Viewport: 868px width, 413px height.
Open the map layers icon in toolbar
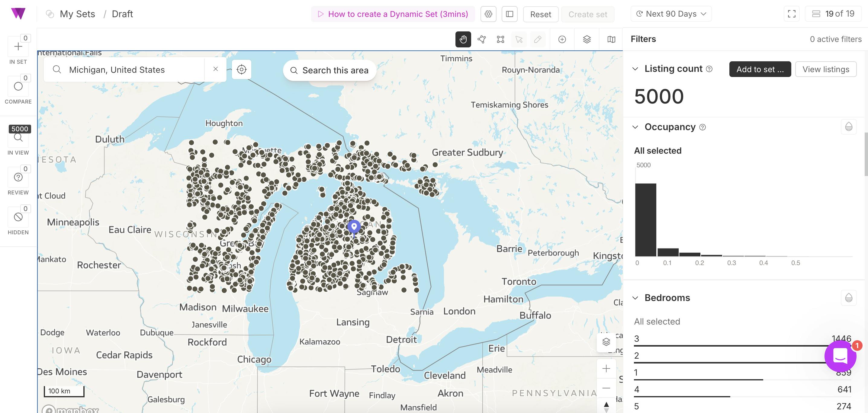coord(587,40)
